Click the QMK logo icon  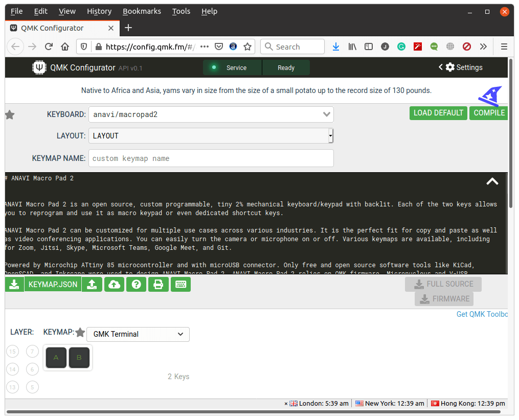(39, 67)
